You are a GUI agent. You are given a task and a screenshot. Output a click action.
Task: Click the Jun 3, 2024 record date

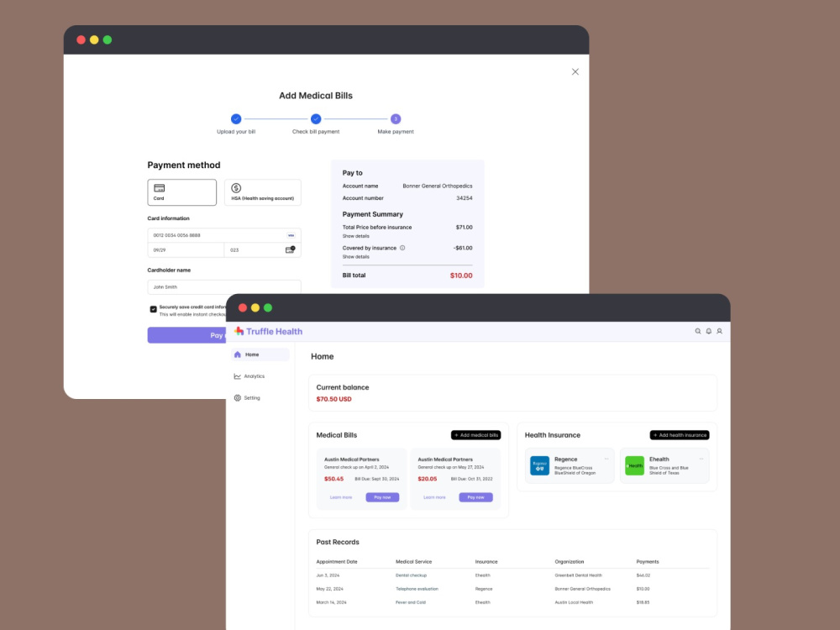pos(328,575)
